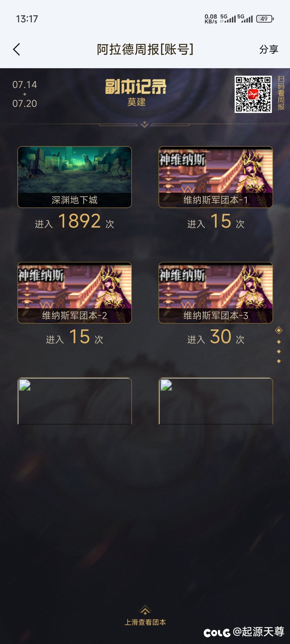Tap the battery indicator in status bar
The width and height of the screenshot is (290, 644).
265,19
